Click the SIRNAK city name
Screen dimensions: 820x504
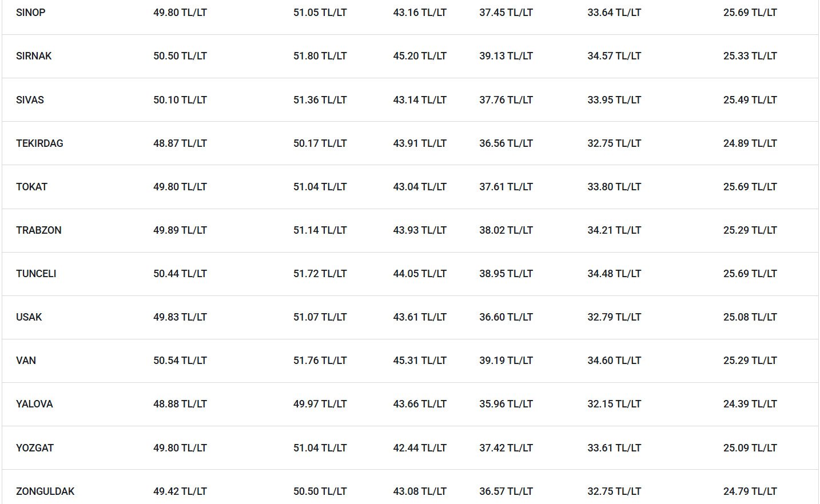pyautogui.click(x=34, y=56)
